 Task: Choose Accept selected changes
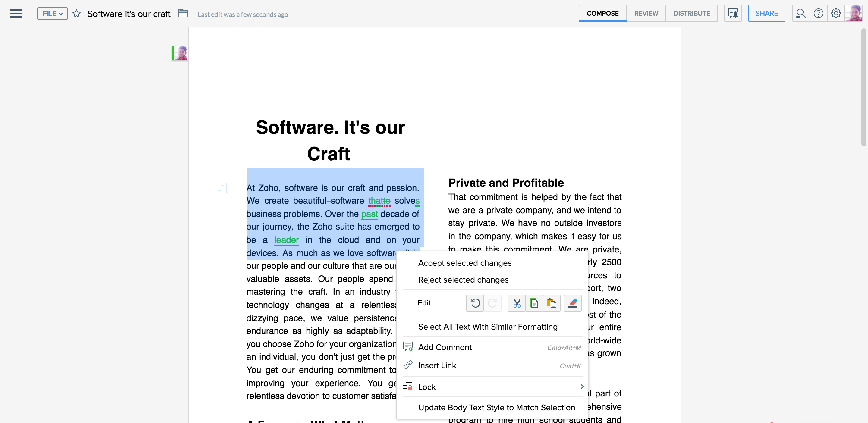[465, 263]
